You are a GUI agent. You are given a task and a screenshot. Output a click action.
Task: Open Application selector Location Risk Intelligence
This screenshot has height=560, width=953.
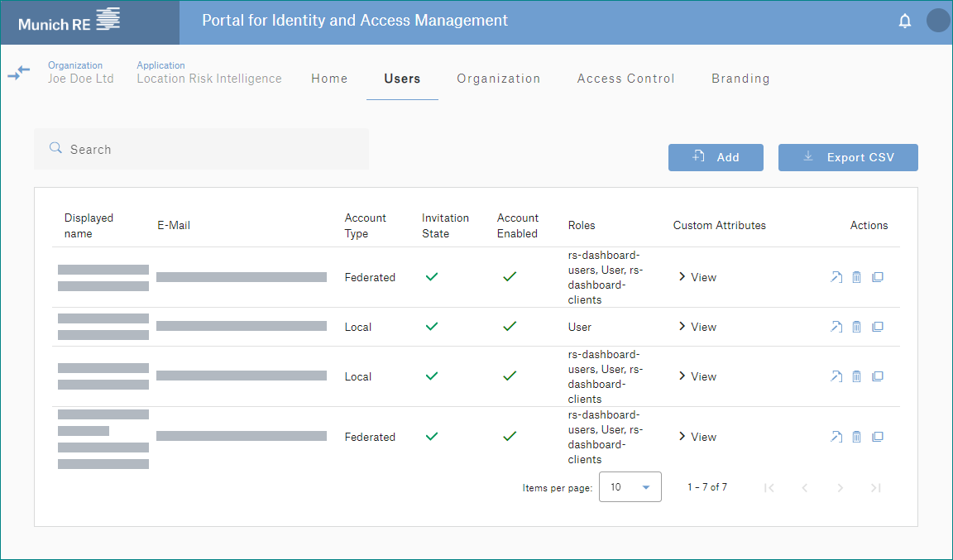[x=209, y=72]
